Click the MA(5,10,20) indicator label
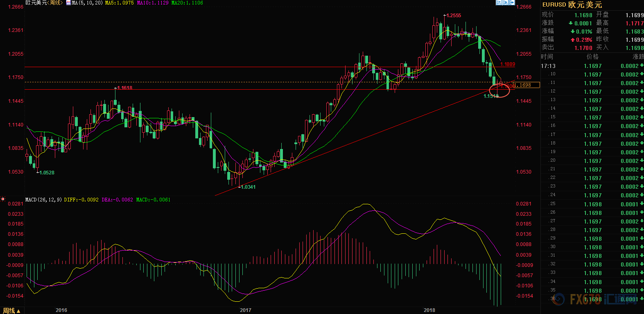 click(x=87, y=3)
